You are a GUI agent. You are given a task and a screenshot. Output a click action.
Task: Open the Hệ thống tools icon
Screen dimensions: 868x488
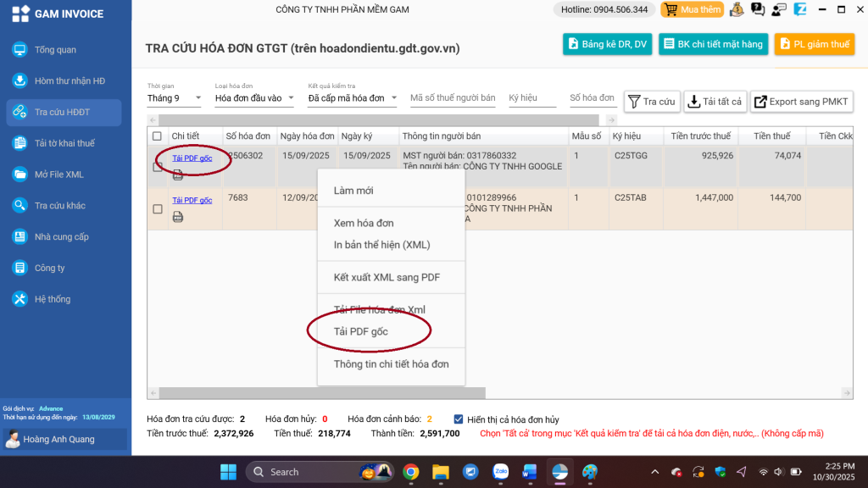tap(19, 299)
